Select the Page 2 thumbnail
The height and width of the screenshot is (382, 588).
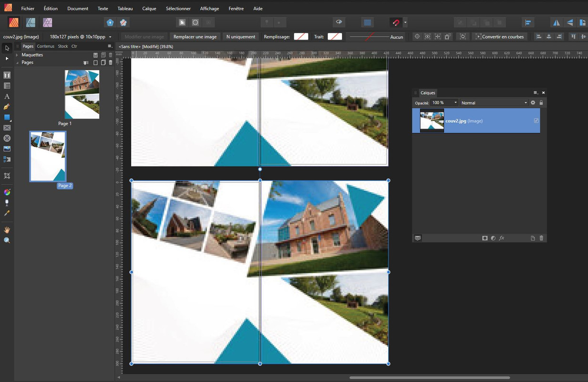(48, 157)
